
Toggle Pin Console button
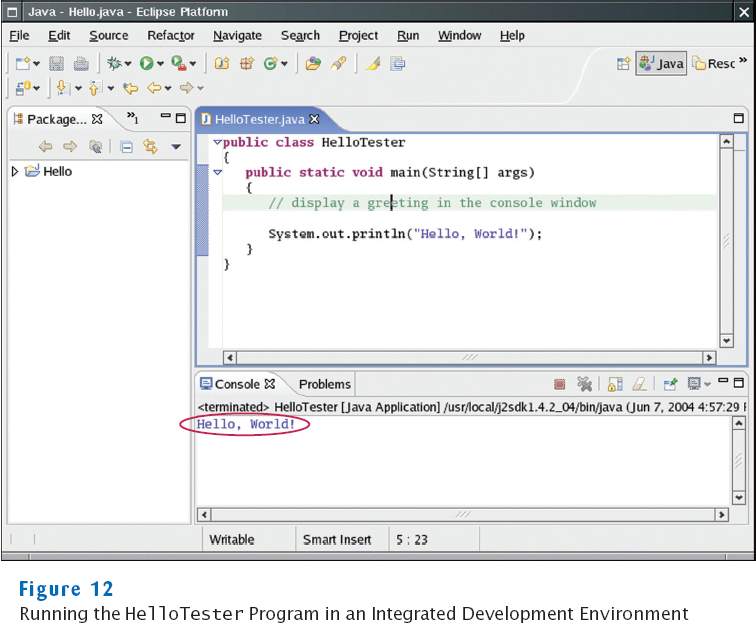pyautogui.click(x=670, y=384)
